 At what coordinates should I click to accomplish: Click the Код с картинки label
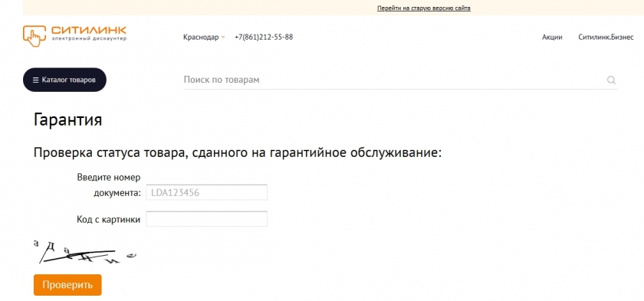tap(108, 219)
